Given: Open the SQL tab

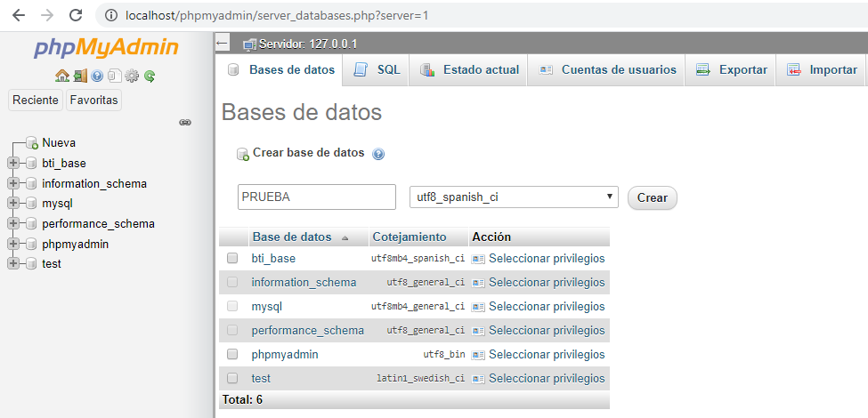Looking at the screenshot, I should pos(377,70).
